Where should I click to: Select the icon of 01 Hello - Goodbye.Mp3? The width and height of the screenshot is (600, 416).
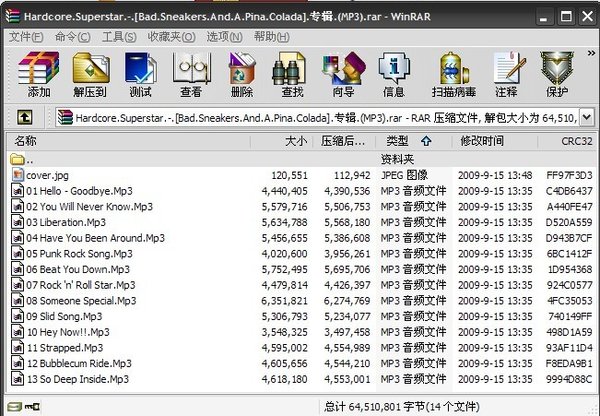18,191
